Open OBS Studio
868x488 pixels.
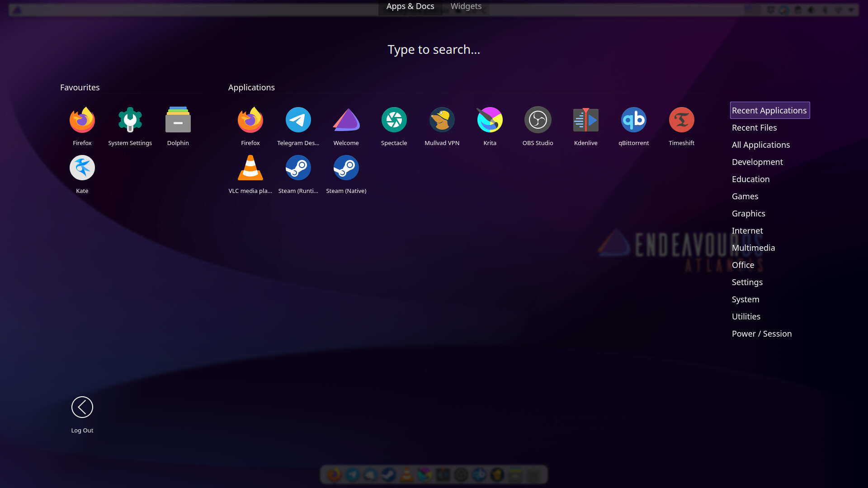(538, 126)
